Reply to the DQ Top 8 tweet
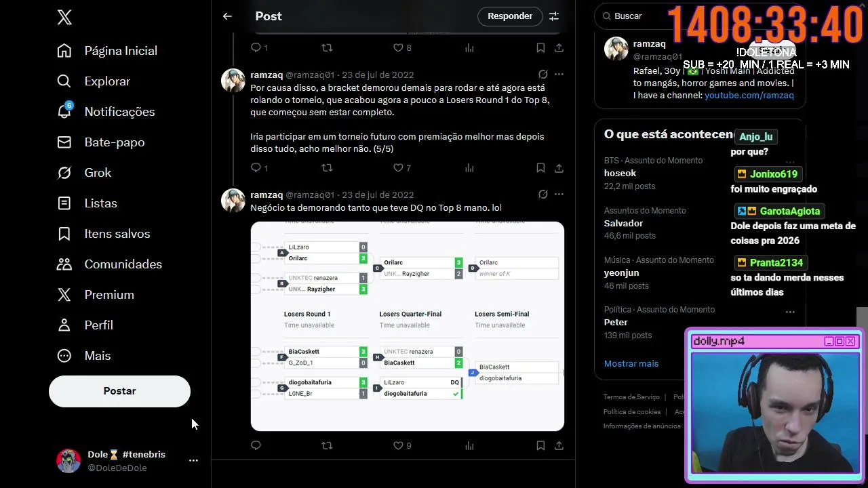Image resolution: width=868 pixels, height=488 pixels. (256, 446)
